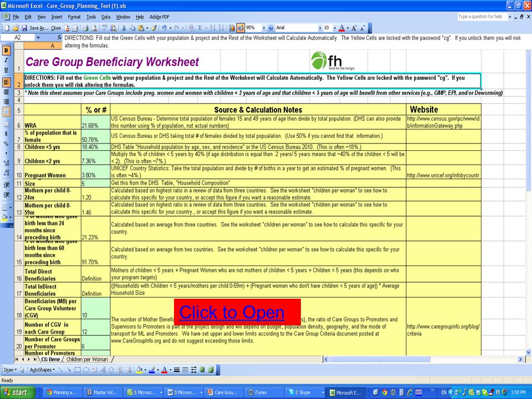Toggle Merge and Center button
The height and width of the screenshot is (399, 532).
click(6, 111)
